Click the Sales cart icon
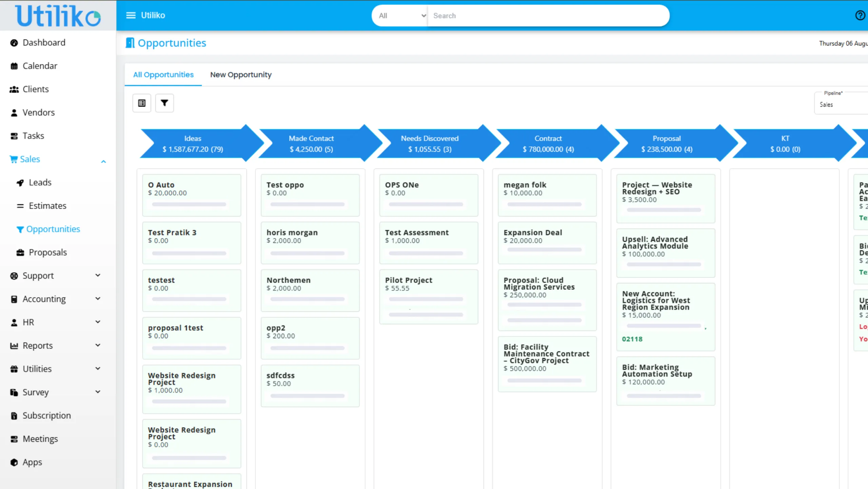868x489 pixels. 13,159
